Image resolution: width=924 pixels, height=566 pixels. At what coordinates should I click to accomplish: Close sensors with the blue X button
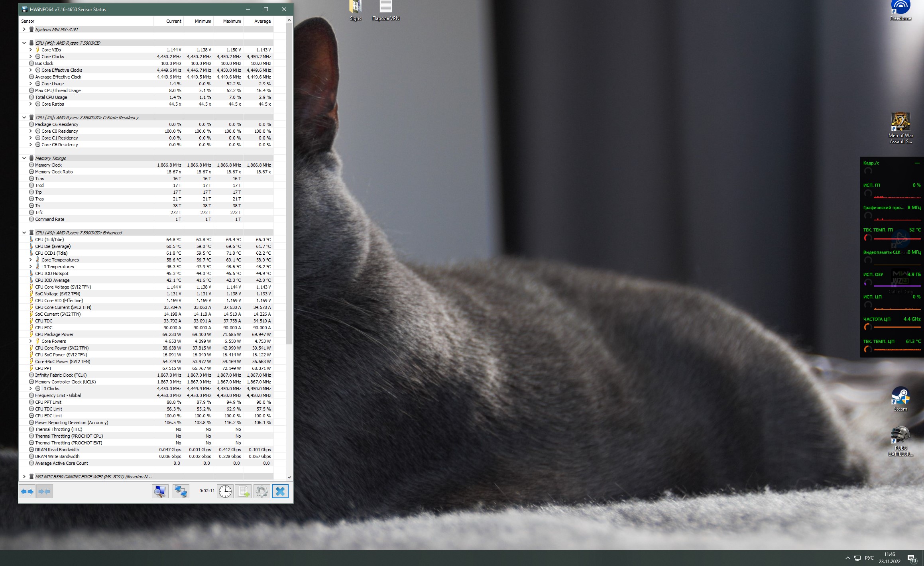coord(280,491)
